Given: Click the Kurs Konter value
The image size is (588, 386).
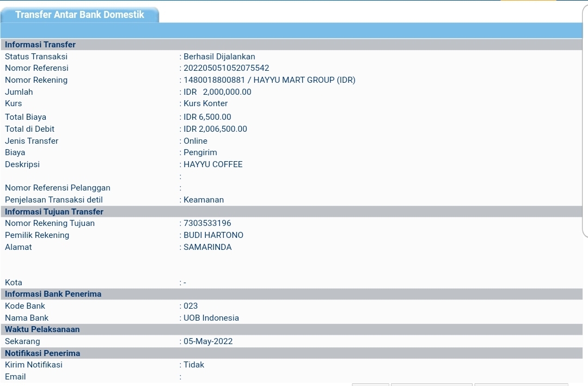Looking at the screenshot, I should (205, 103).
